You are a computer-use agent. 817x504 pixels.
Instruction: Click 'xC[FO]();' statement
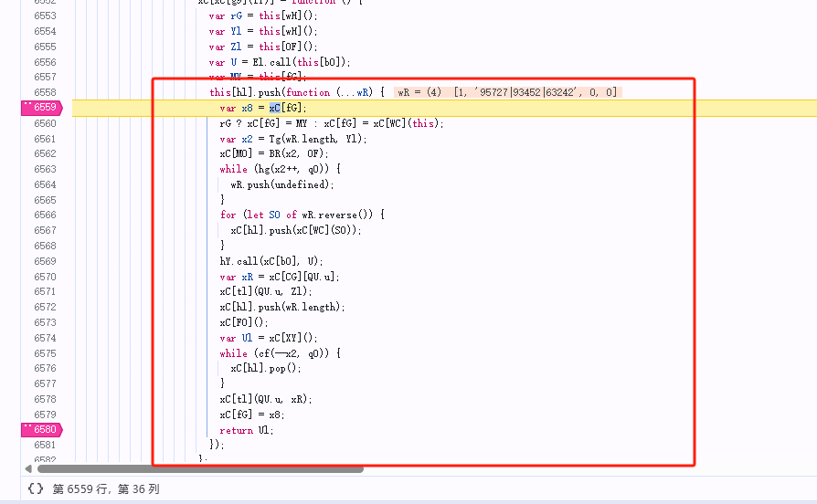244,323
